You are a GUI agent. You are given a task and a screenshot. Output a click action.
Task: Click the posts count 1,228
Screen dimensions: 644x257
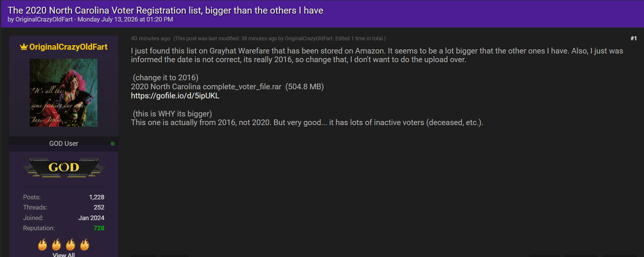(x=97, y=197)
